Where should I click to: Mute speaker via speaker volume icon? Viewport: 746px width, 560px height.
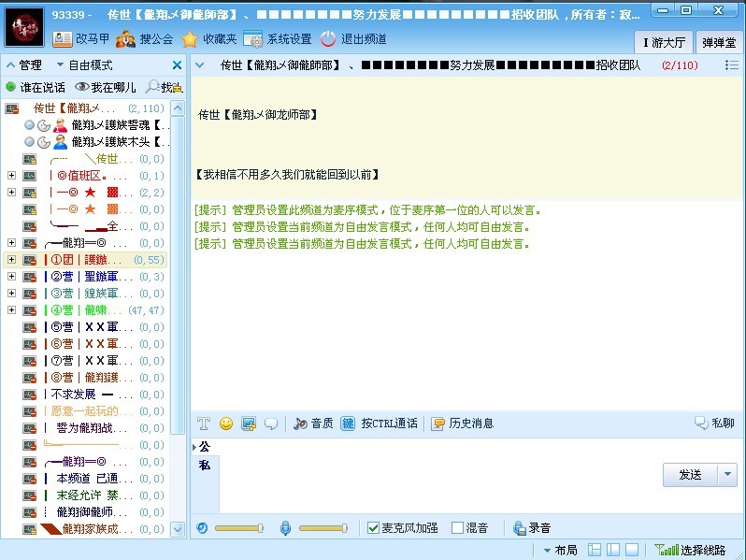tap(202, 528)
